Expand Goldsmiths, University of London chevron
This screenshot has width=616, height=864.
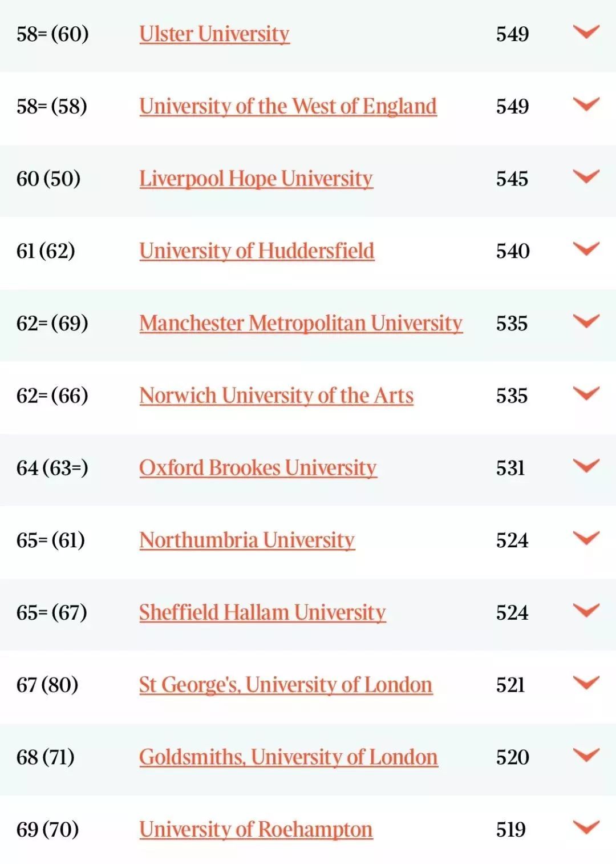tap(586, 756)
